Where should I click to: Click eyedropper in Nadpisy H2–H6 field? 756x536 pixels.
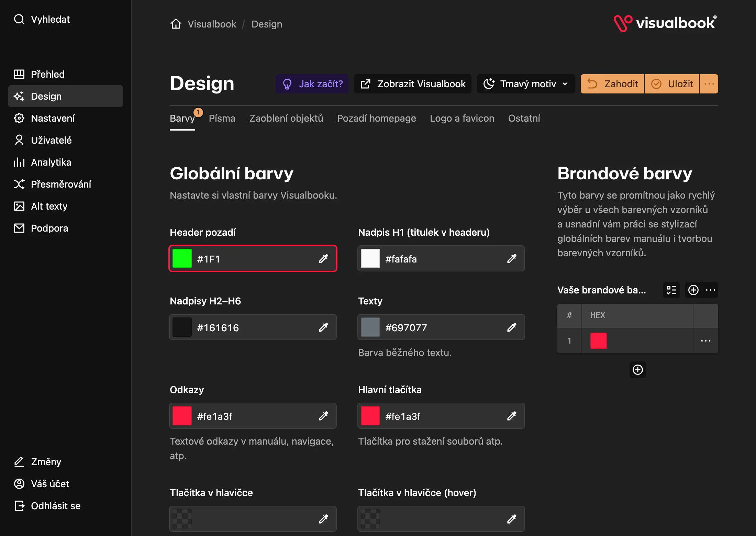323,327
